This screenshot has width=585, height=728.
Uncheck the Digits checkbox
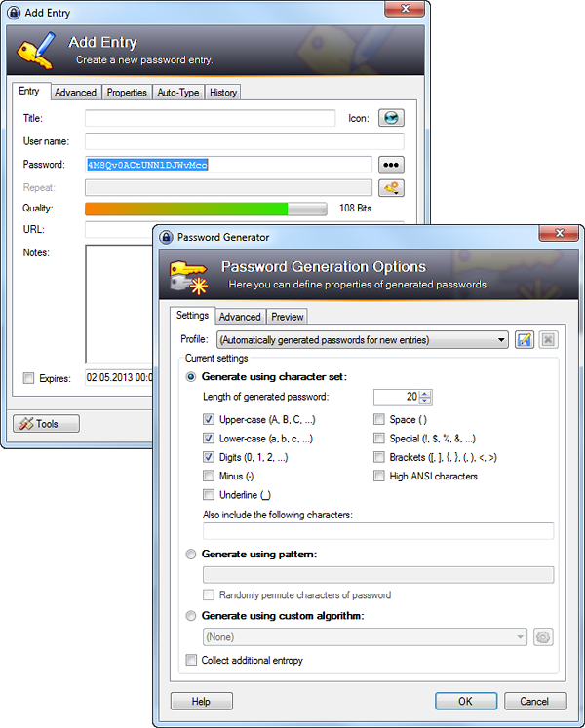point(209,457)
